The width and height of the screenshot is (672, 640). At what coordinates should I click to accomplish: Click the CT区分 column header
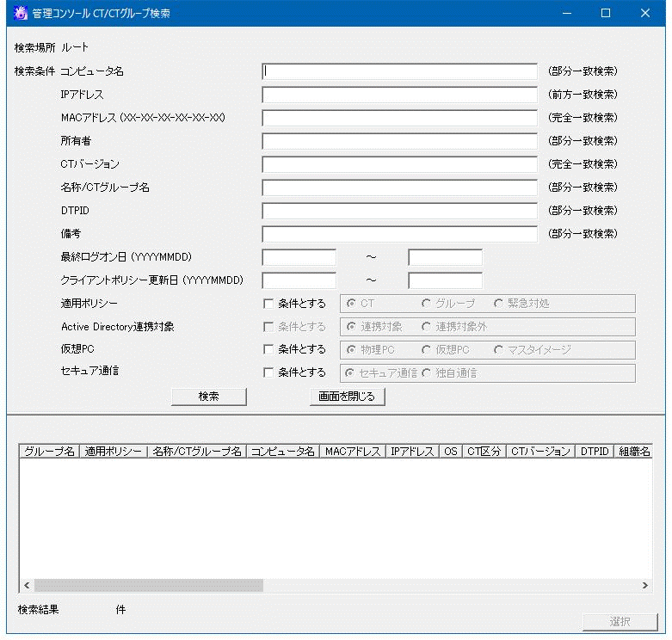point(484,451)
